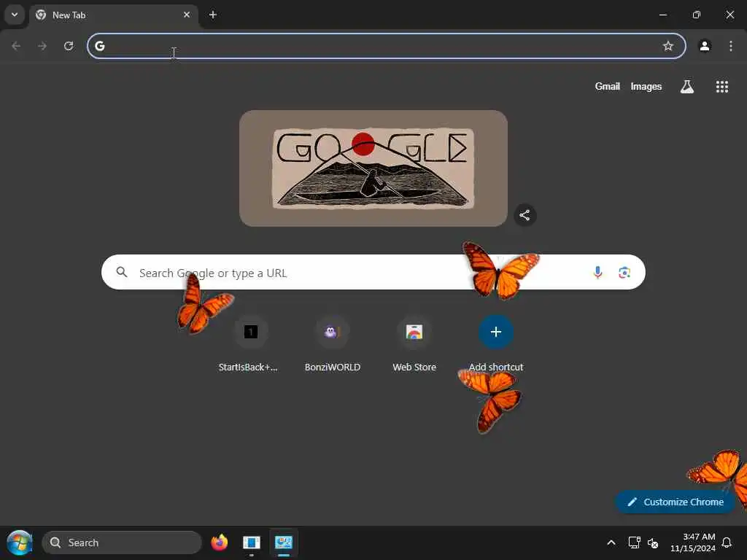Open the blue window app on taskbar
This screenshot has height=560, width=747.
click(251, 542)
